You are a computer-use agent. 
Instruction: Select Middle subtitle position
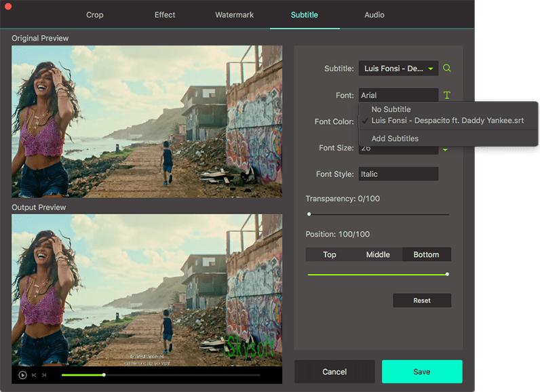378,255
